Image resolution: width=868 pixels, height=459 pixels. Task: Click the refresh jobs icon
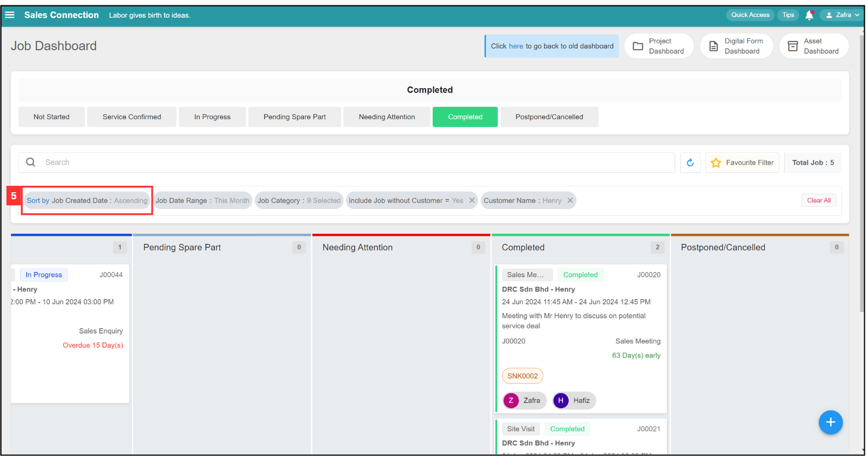(690, 163)
